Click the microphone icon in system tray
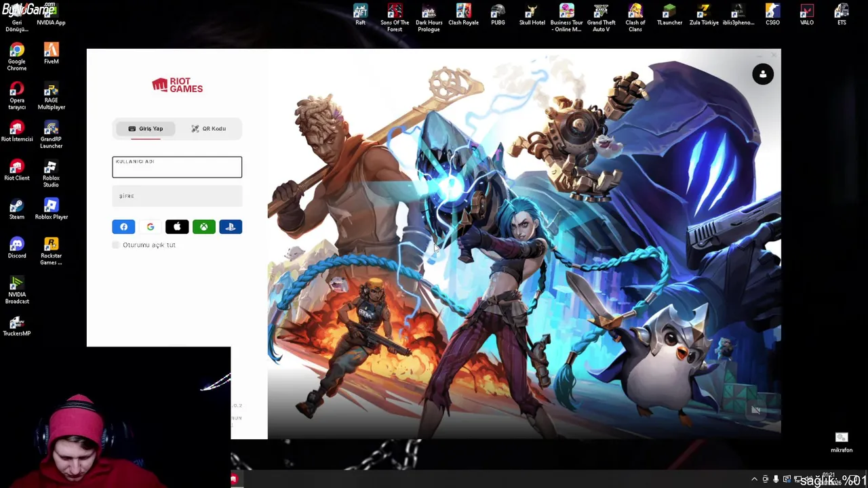The image size is (868, 488). 776,479
